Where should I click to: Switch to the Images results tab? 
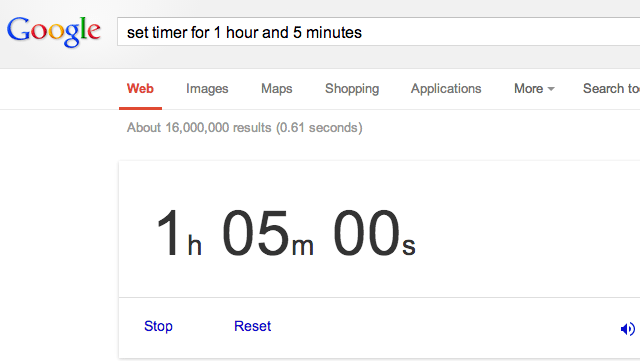(207, 89)
